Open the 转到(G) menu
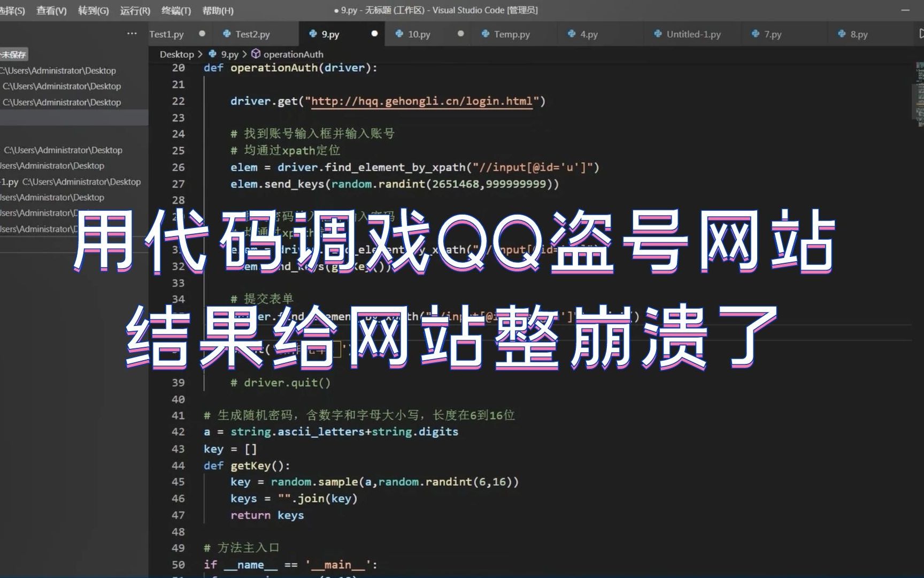924x578 pixels. [93, 10]
